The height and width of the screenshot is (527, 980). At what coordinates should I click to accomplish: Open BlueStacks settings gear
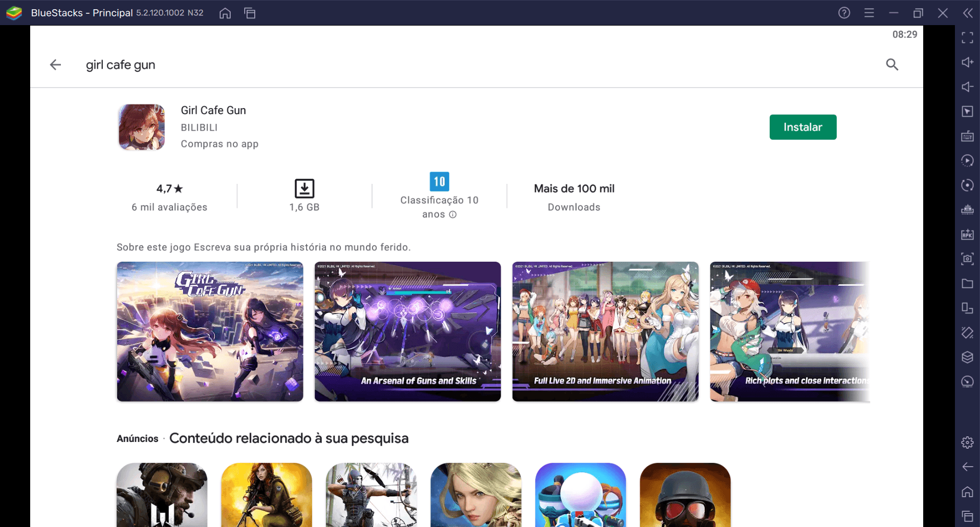click(x=967, y=442)
